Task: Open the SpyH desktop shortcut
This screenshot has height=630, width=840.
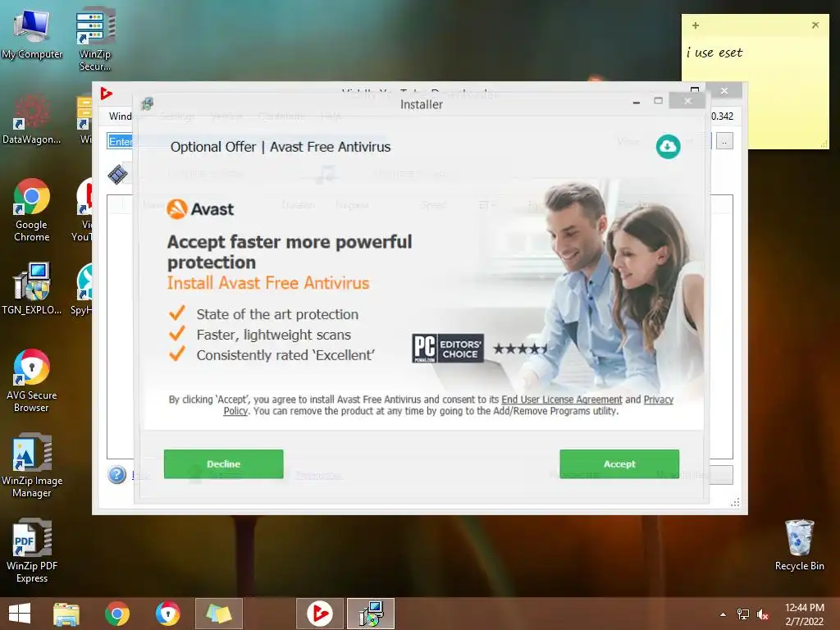Action: [x=84, y=288]
